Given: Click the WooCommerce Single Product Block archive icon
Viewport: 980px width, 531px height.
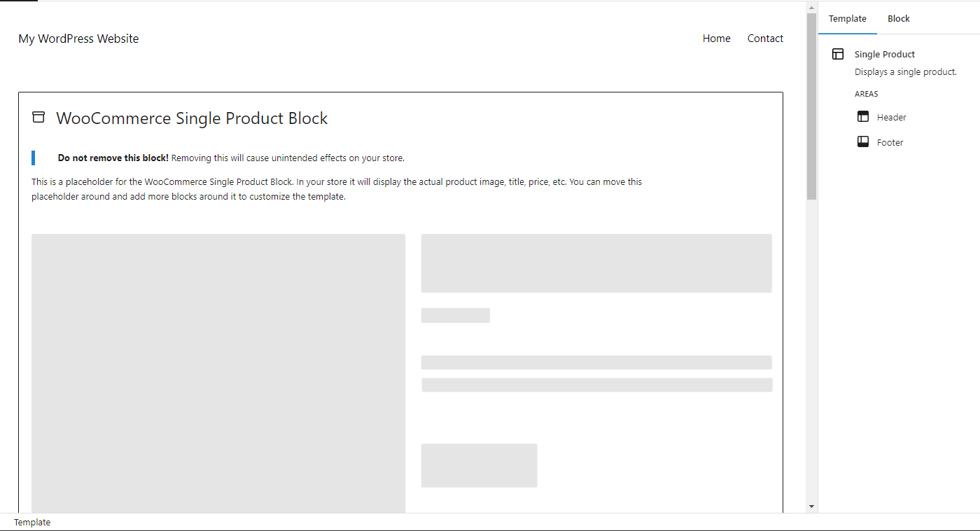Looking at the screenshot, I should click(x=38, y=118).
